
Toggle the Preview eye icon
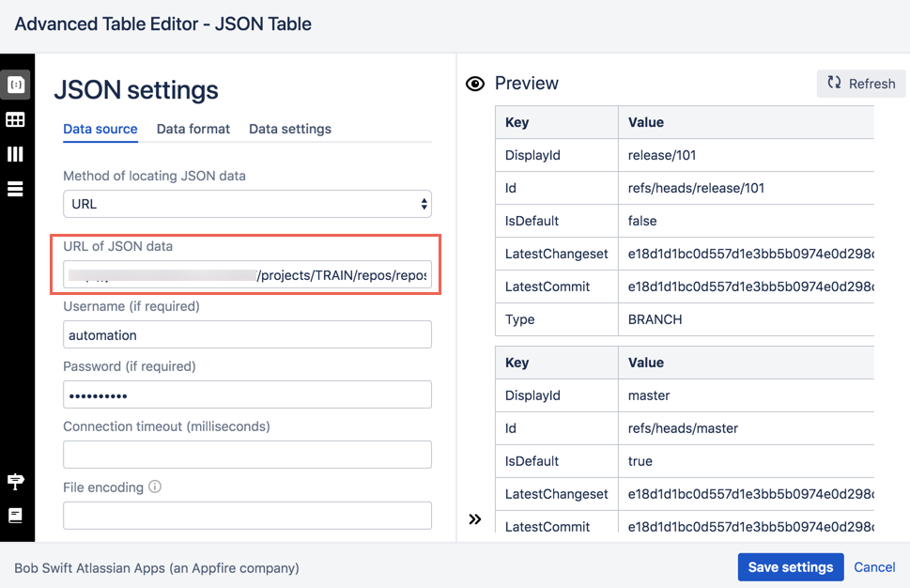[475, 85]
